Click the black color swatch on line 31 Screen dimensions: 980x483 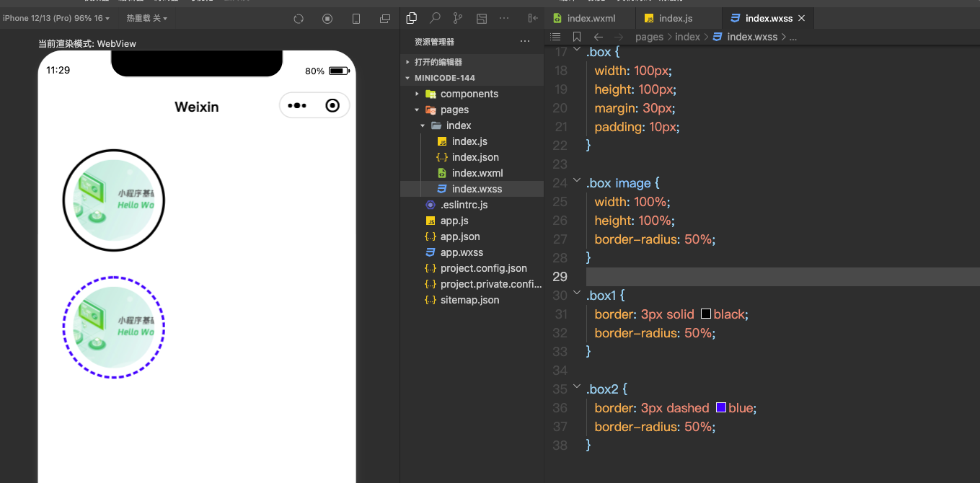coord(706,314)
